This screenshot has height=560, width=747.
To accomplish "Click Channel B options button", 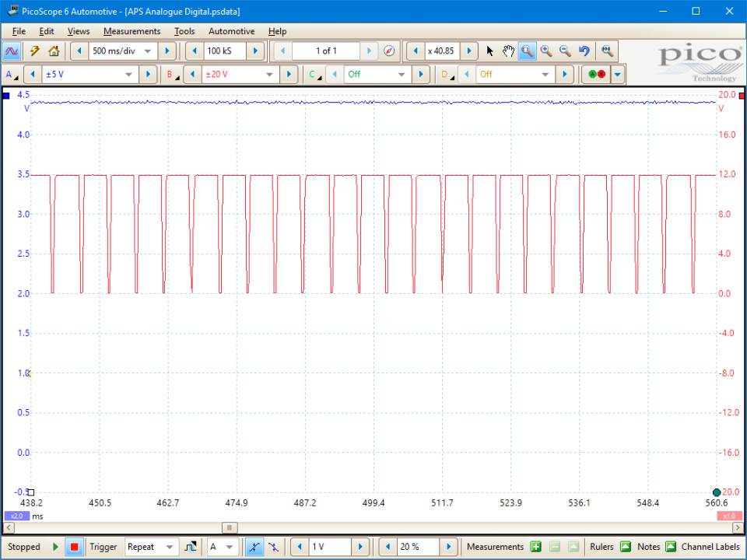I will click(170, 75).
